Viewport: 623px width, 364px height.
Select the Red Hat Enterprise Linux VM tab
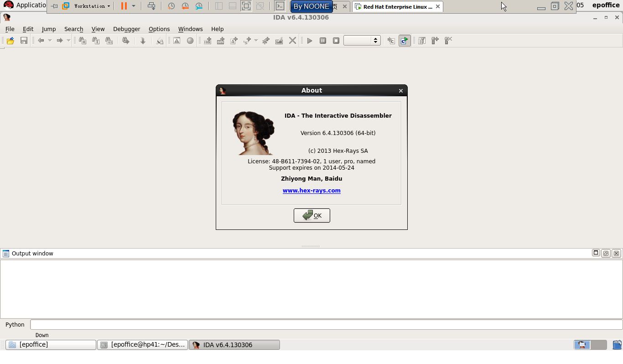point(397,7)
